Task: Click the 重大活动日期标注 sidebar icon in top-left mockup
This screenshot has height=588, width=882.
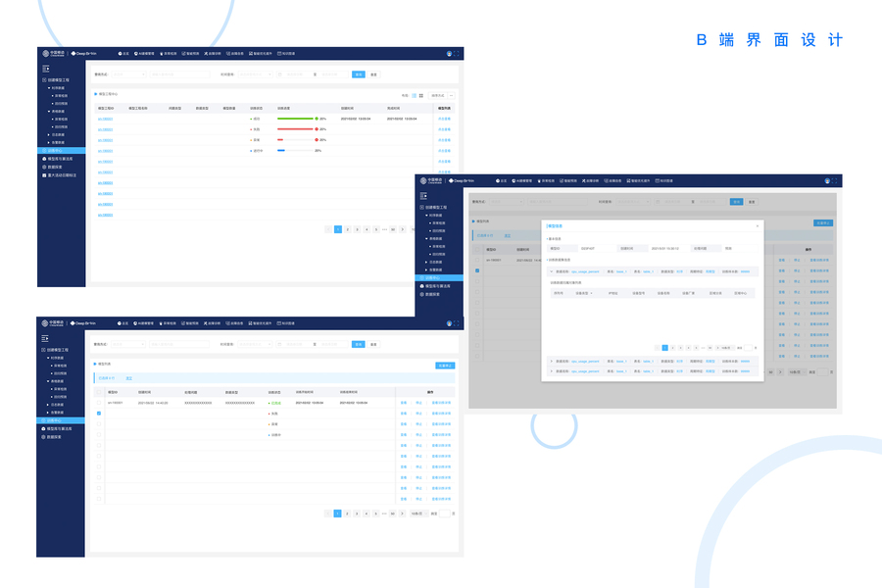Action: [x=44, y=175]
